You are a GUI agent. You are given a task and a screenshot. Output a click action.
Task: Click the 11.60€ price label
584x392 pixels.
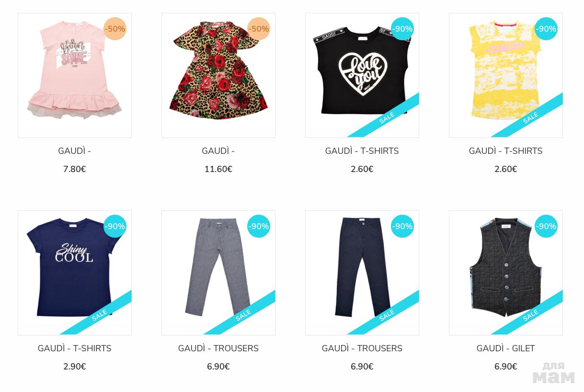click(x=218, y=169)
